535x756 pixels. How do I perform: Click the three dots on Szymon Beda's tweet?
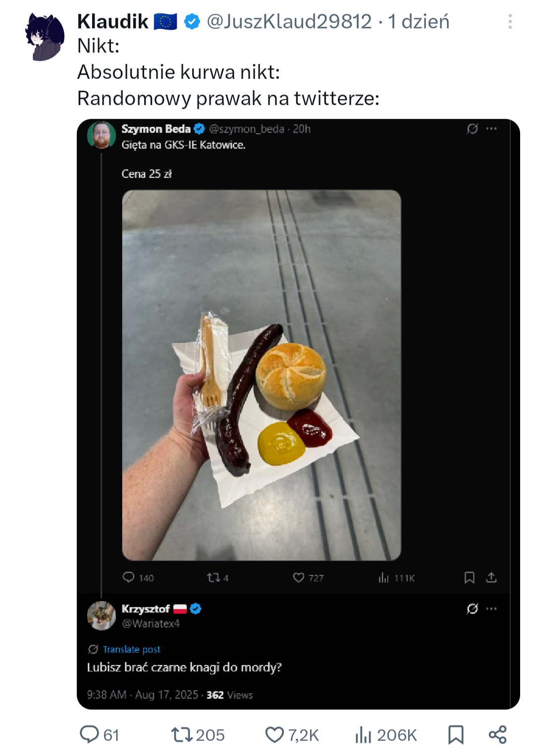point(491,129)
